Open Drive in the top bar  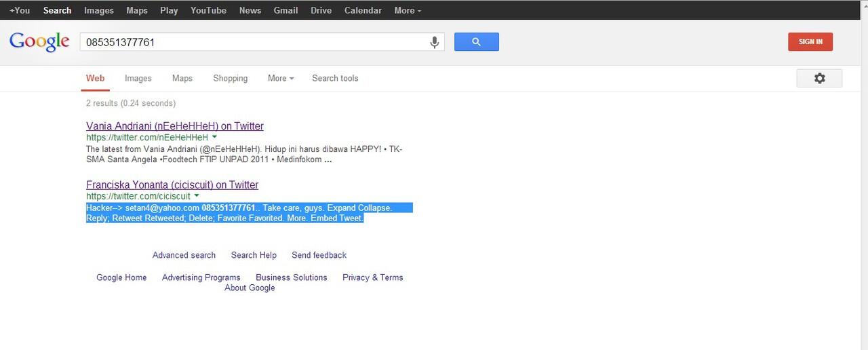tap(321, 10)
